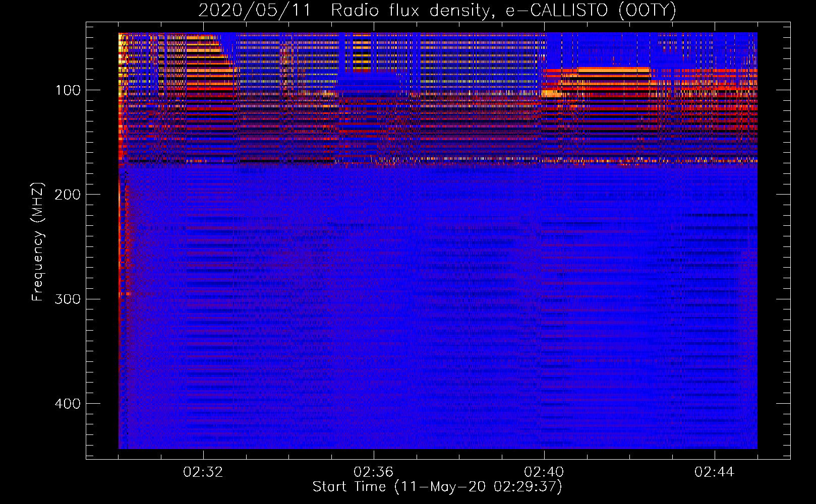Click the plot title '2020/05/11 Radio flux density, e-CALLISTO (OOTY)'
816x504 pixels.
click(x=437, y=10)
